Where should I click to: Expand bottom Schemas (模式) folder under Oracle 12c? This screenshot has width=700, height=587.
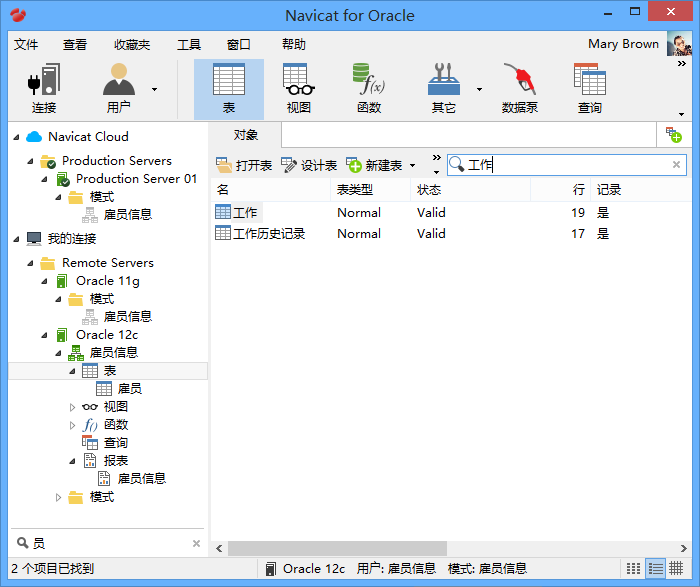[x=58, y=497]
